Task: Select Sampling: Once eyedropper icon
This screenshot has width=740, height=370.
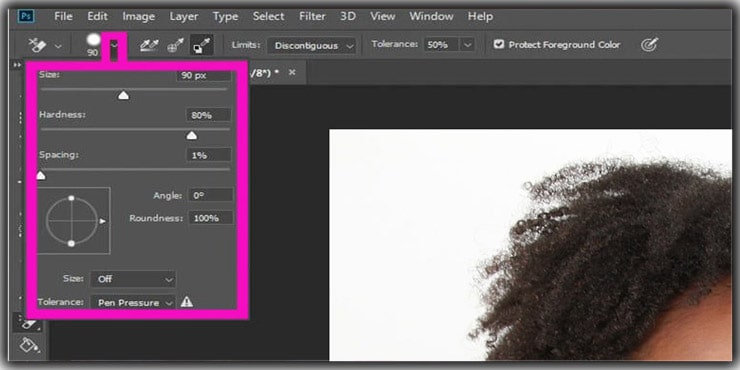Action: pos(176,45)
